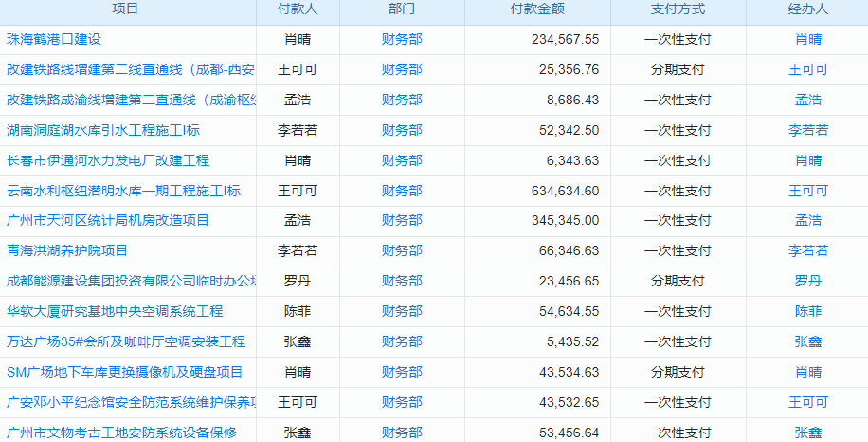
Task: Open the 青海洪湖养护院项目 project link
Action: (67, 250)
